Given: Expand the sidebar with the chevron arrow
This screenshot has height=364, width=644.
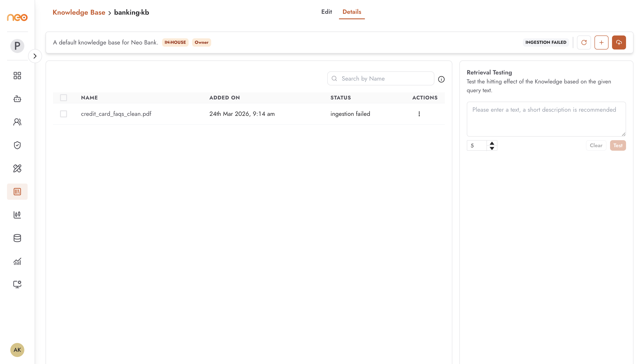Looking at the screenshot, I should (x=35, y=56).
